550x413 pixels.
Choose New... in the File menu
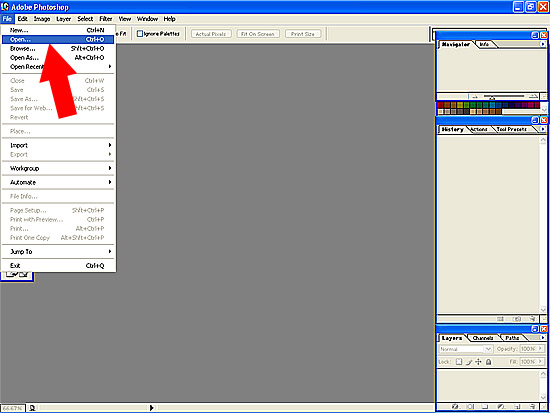(58, 30)
